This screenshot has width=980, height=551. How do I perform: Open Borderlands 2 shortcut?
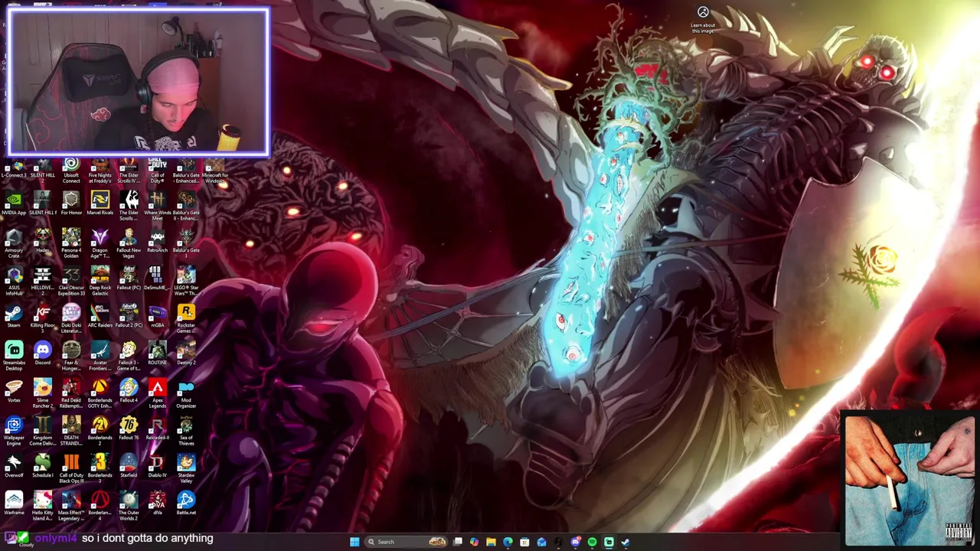(x=100, y=432)
